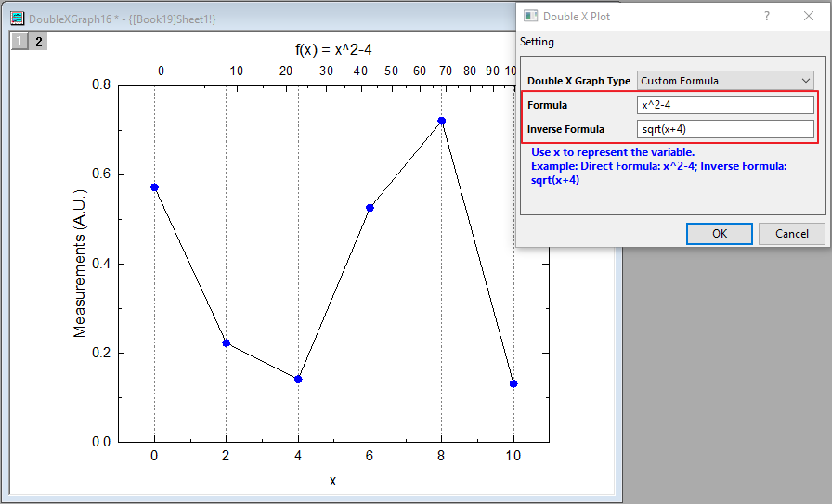Close the Double X Plot dialog

click(x=809, y=16)
